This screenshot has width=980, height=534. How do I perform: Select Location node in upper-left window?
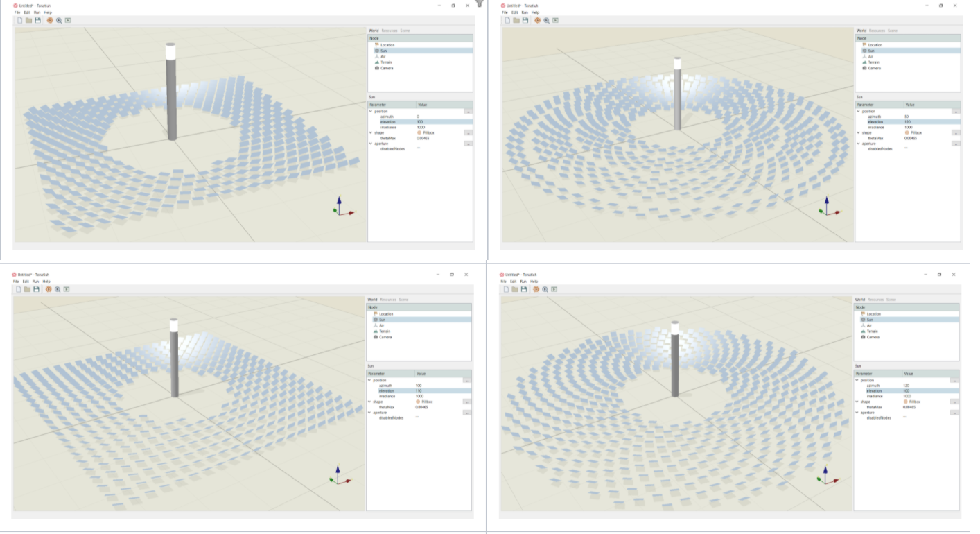click(387, 45)
